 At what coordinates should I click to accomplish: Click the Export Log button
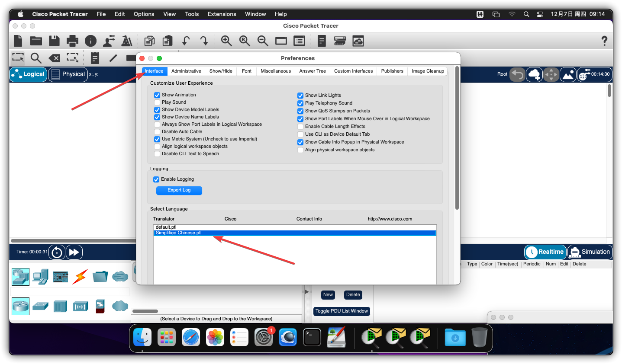(179, 190)
